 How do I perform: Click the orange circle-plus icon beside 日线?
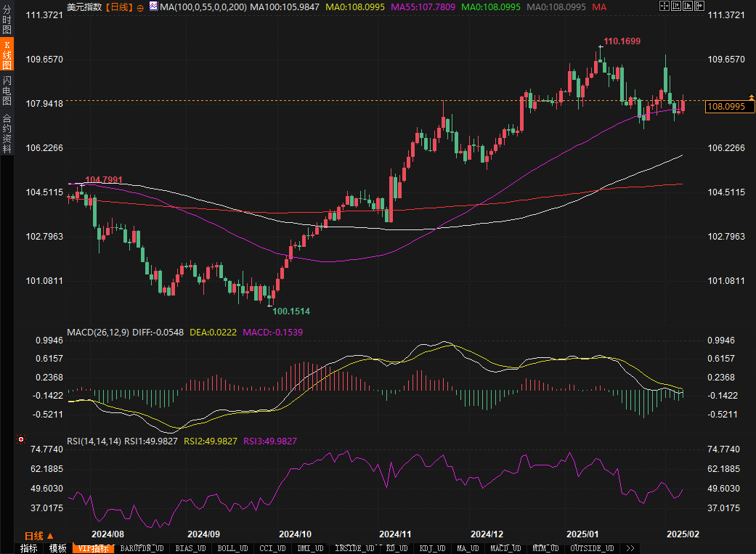click(140, 7)
